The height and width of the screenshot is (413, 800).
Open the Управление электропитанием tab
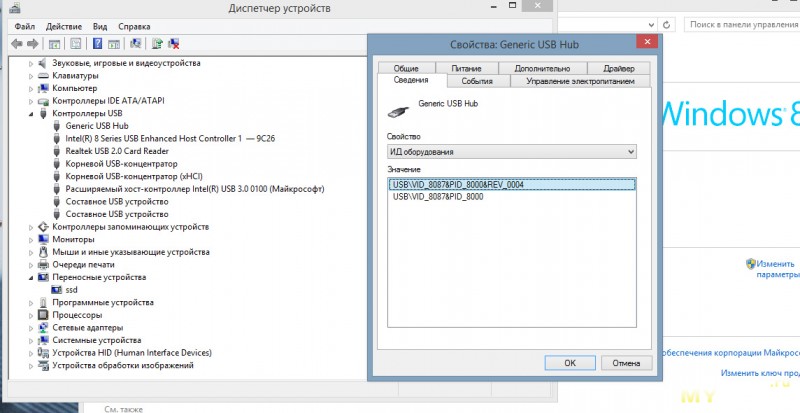click(x=580, y=81)
